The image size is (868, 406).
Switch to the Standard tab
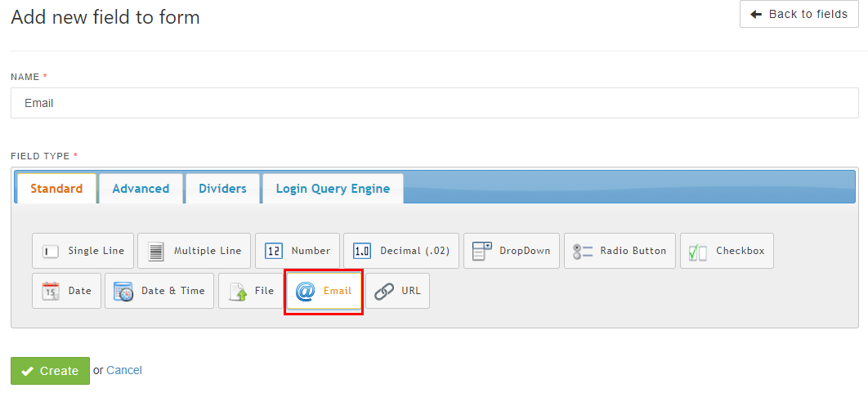(56, 189)
